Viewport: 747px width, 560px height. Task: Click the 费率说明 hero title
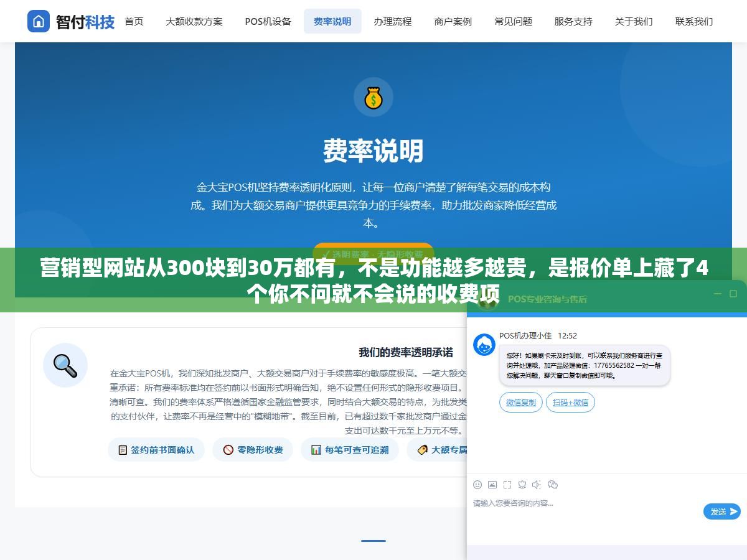tap(374, 151)
